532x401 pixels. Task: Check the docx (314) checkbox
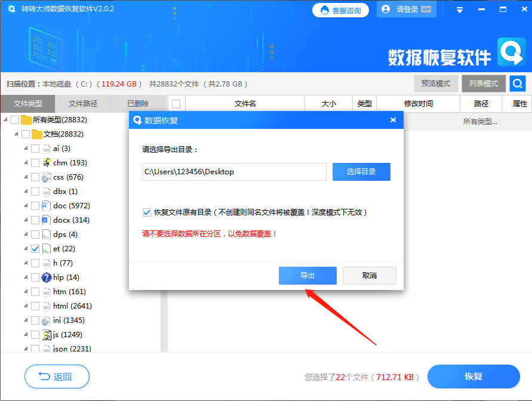35,220
